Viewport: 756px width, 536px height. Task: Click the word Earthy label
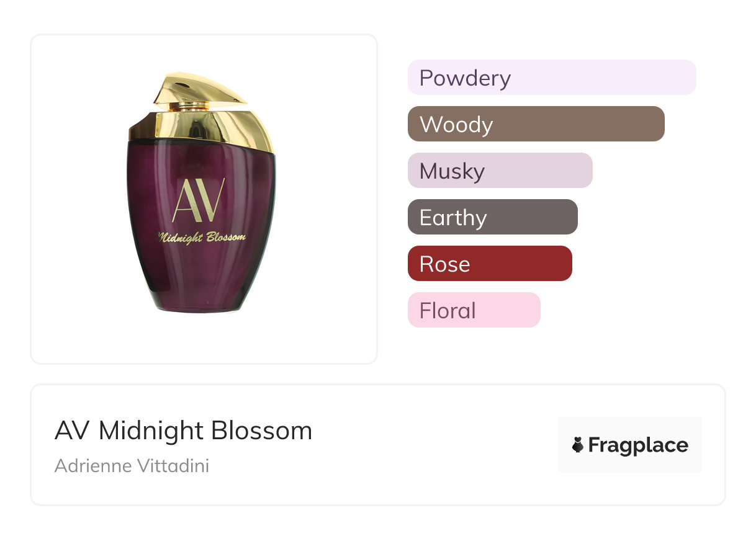(x=453, y=218)
